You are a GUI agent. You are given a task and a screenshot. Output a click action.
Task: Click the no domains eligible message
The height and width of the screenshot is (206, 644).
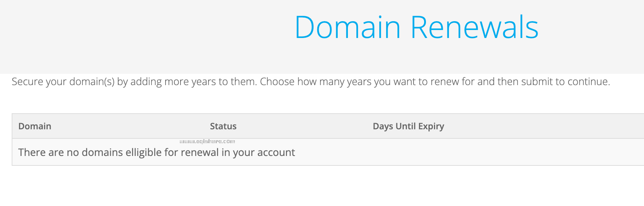(156, 152)
